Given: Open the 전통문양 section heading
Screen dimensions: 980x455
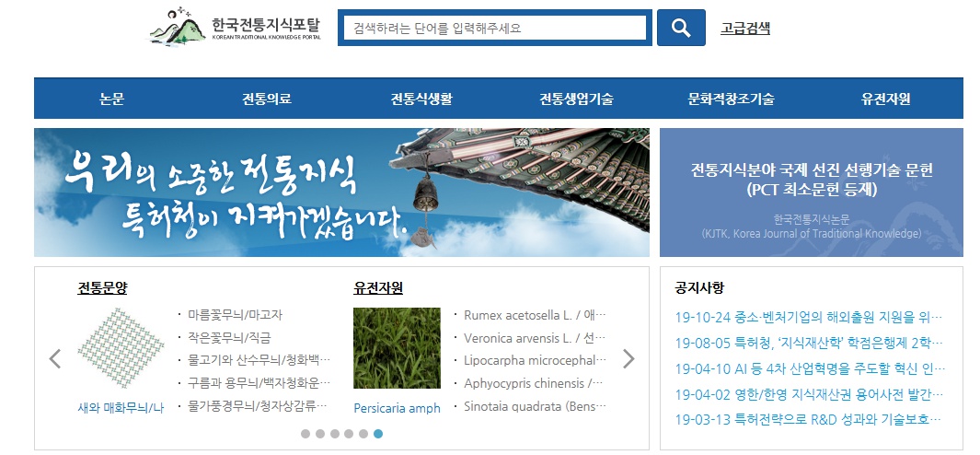Looking at the screenshot, I should (102, 288).
